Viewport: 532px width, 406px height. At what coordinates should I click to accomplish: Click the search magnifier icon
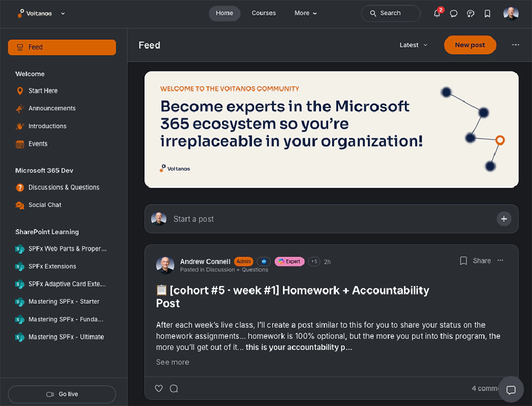pos(373,13)
